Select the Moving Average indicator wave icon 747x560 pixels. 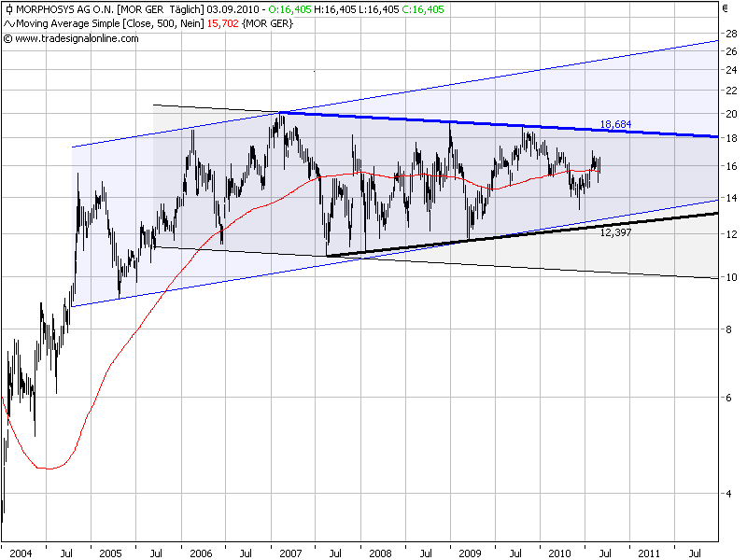click(x=10, y=21)
